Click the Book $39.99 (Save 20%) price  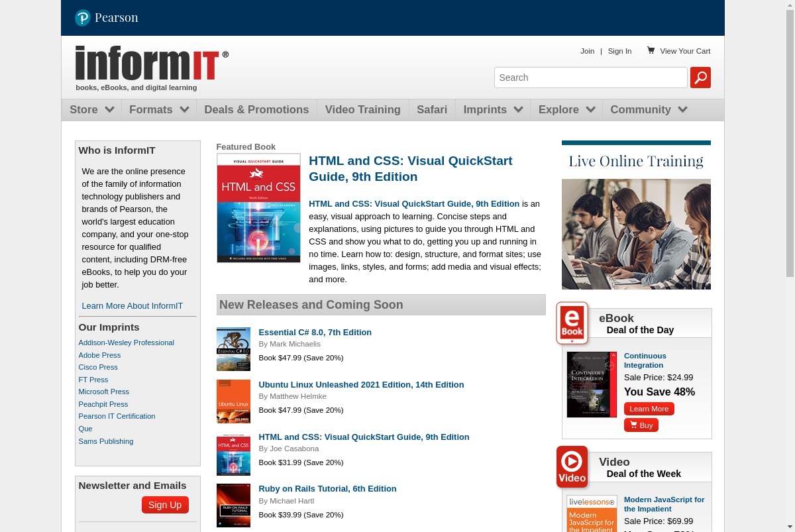point(301,515)
